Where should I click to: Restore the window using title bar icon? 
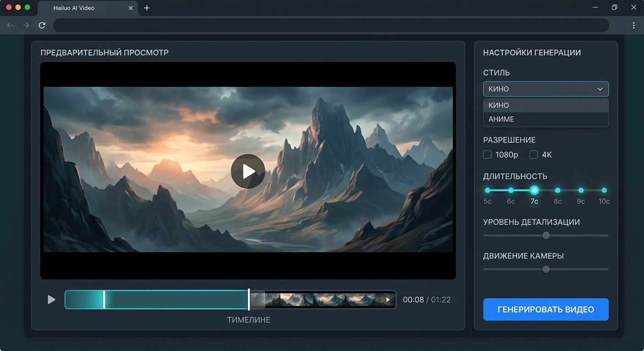click(614, 8)
